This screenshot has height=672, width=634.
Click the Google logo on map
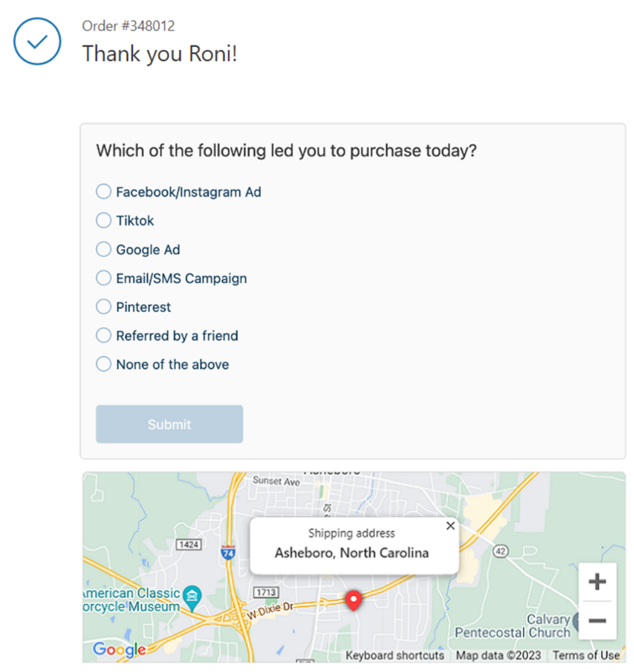120,649
